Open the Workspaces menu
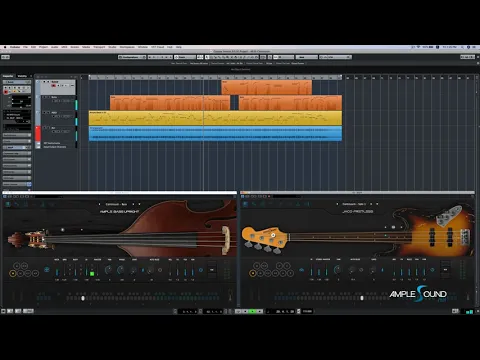Viewport: 480px width, 360px height. (127, 47)
